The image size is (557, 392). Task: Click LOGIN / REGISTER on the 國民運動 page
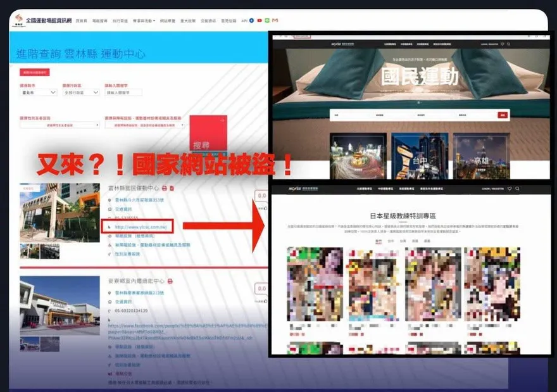tap(489, 44)
